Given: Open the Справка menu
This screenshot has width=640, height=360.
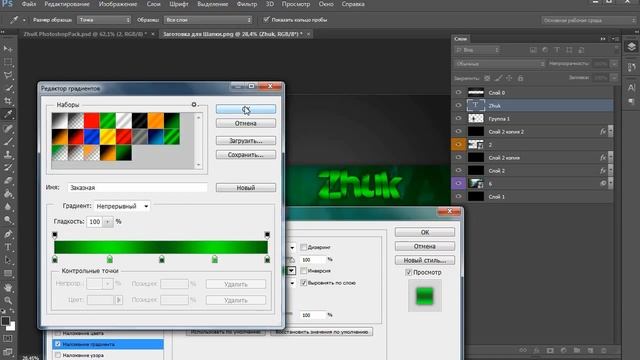Looking at the screenshot, I should 353,4.
